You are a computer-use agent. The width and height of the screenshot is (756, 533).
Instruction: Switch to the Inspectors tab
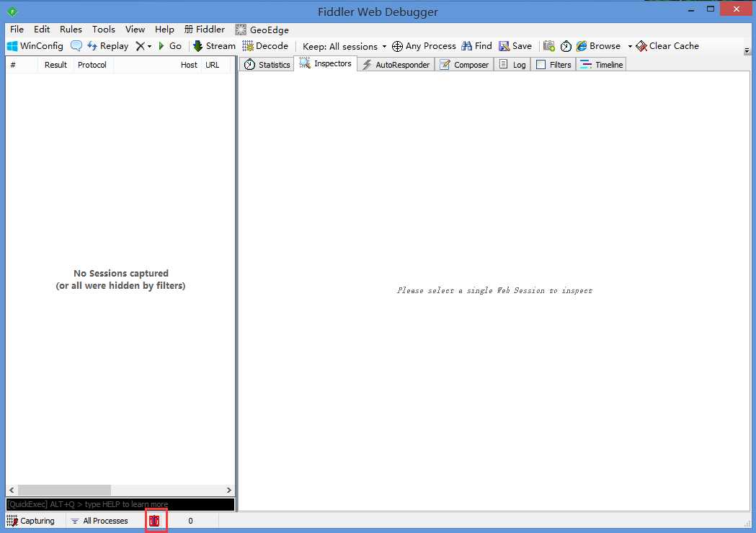click(326, 63)
